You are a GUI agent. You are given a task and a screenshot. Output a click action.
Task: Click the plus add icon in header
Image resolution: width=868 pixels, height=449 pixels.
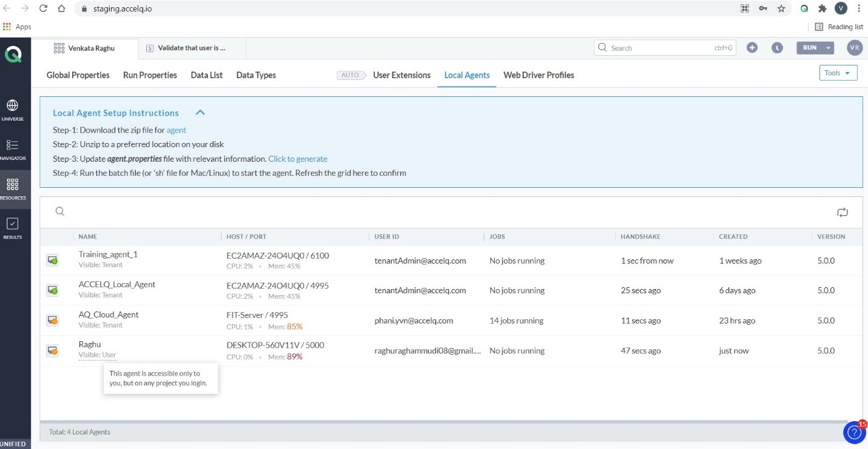tap(752, 48)
